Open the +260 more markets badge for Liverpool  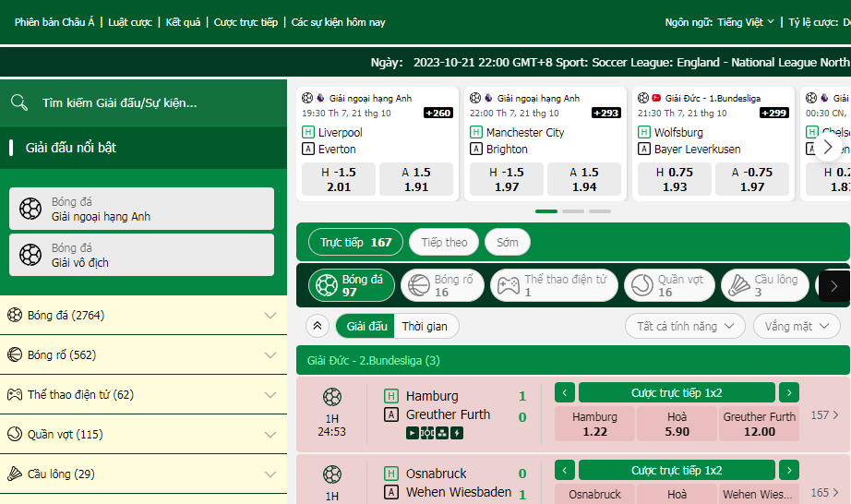[438, 113]
